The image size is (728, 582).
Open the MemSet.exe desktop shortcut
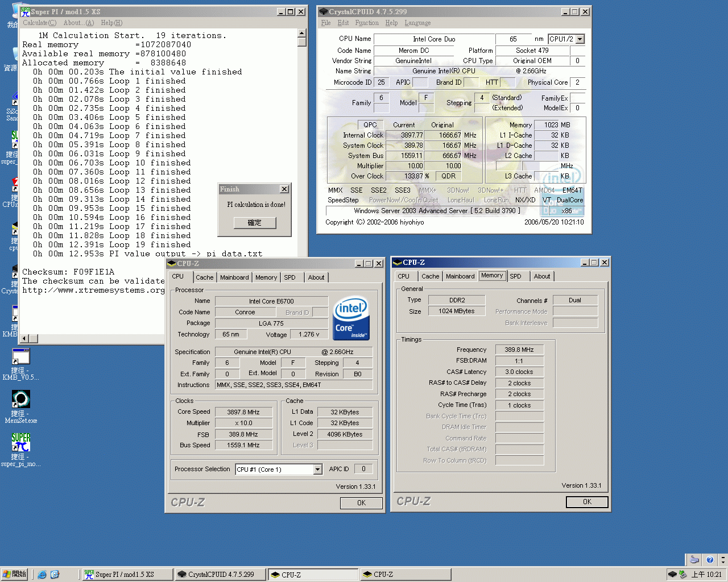click(20, 406)
